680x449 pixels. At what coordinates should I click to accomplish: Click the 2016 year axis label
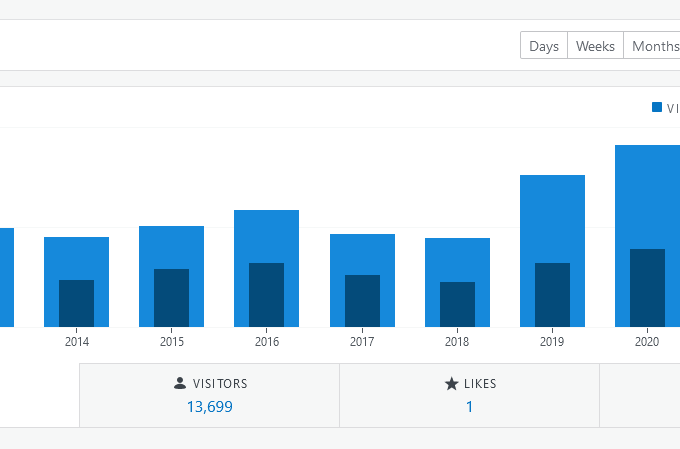(x=266, y=342)
